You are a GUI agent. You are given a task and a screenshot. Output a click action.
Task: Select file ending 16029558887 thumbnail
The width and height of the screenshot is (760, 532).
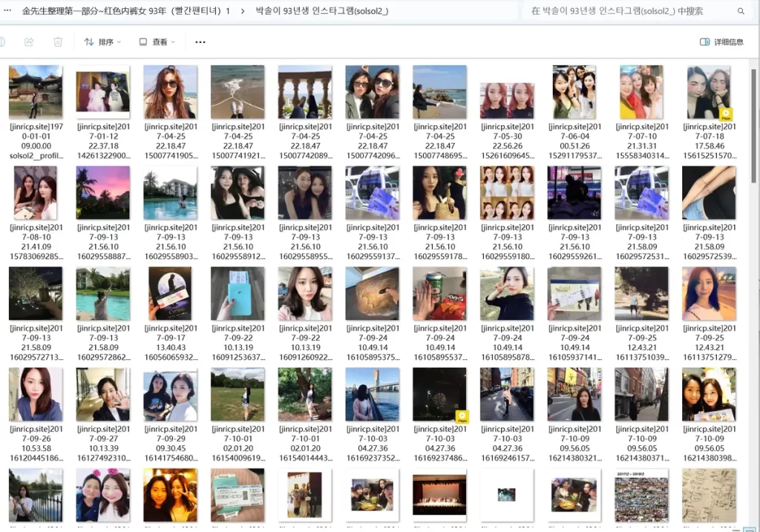(102, 193)
